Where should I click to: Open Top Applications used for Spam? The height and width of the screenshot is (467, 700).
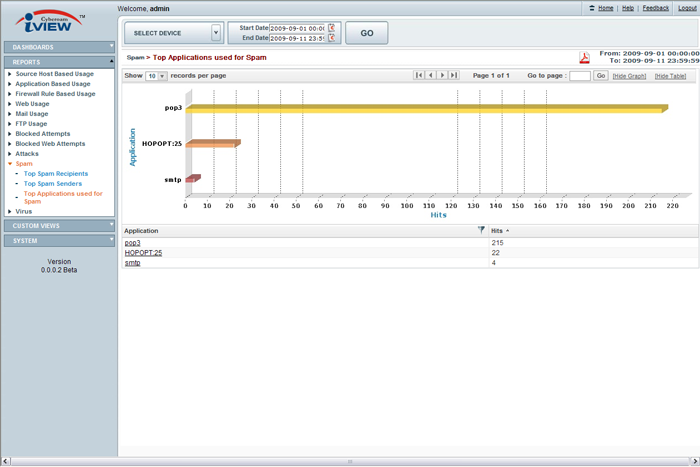tap(63, 197)
